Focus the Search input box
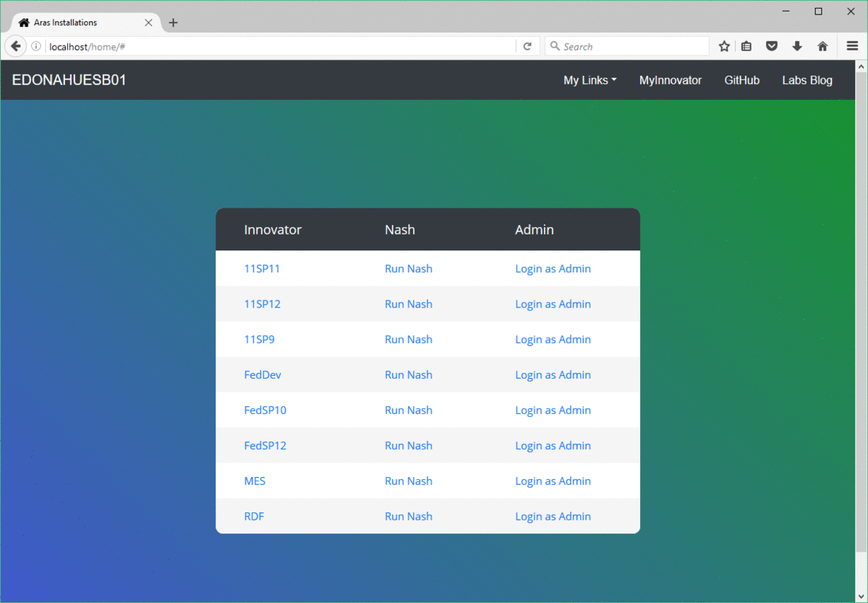This screenshot has width=868, height=603. (x=626, y=46)
